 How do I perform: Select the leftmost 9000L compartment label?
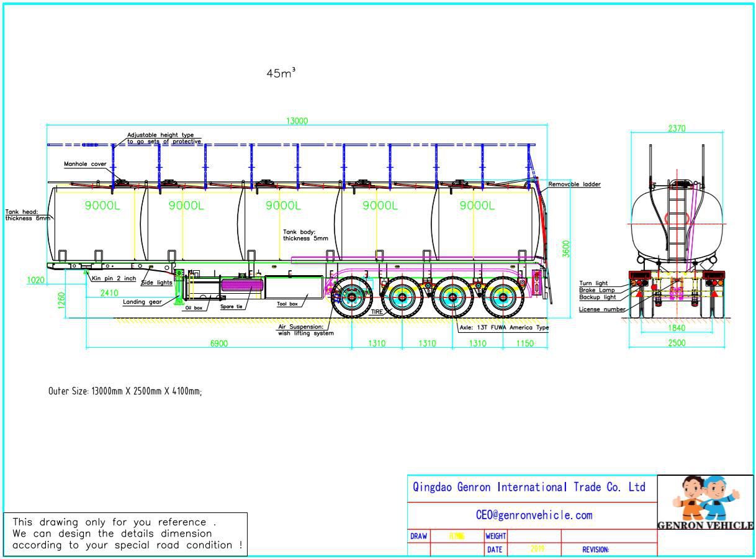102,206
